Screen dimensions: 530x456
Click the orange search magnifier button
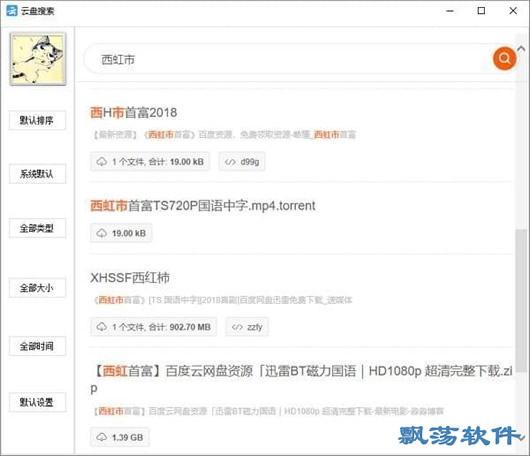coord(504,58)
